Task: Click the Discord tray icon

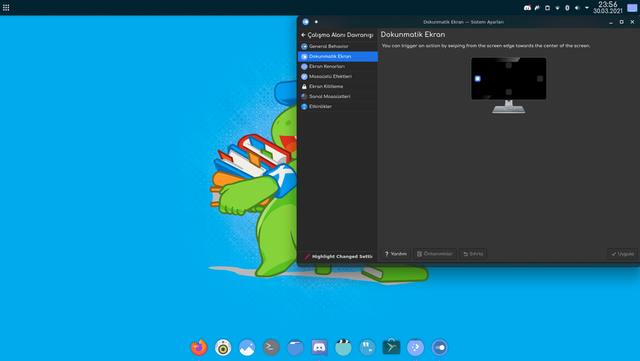Action: 527,8
